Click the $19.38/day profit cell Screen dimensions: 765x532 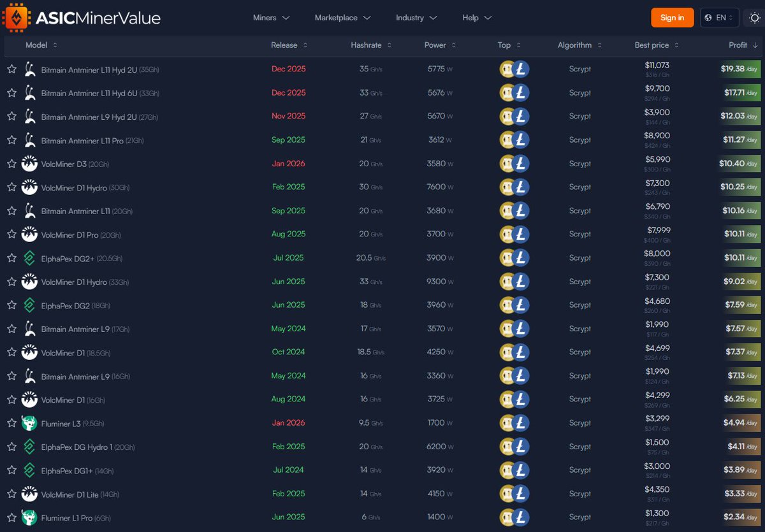(x=739, y=69)
